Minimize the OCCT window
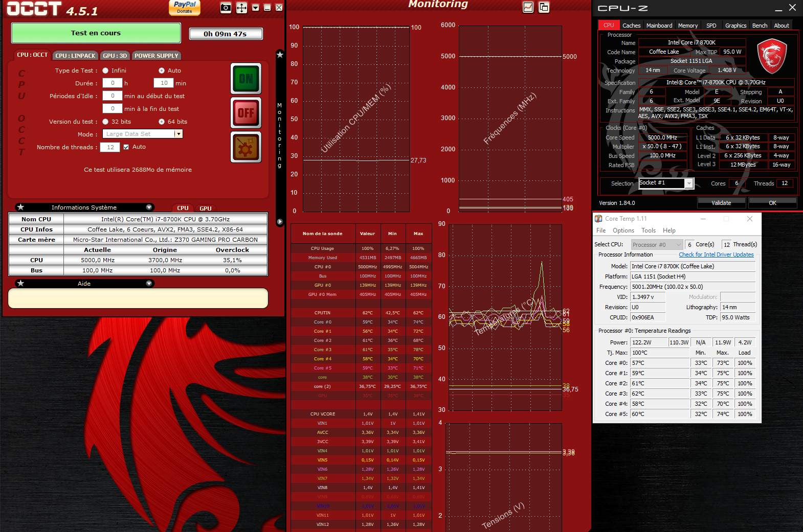Viewport: 803px width, 532px height. pyautogui.click(x=267, y=8)
